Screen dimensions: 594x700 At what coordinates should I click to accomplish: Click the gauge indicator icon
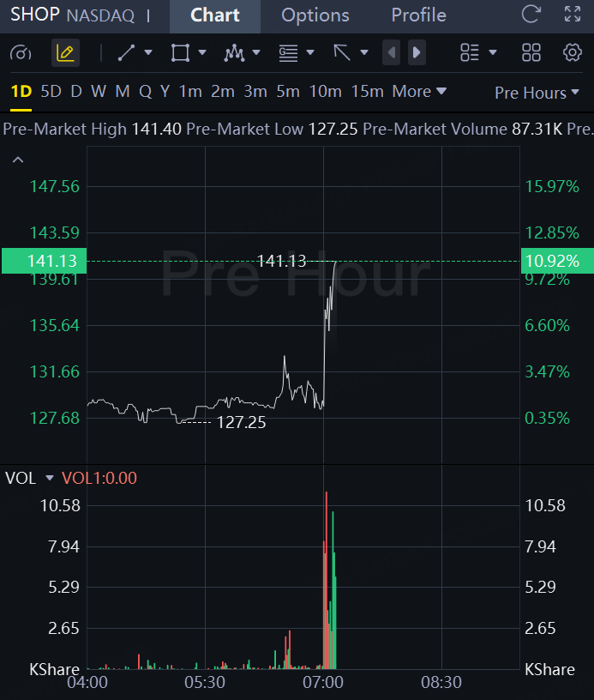point(21,53)
